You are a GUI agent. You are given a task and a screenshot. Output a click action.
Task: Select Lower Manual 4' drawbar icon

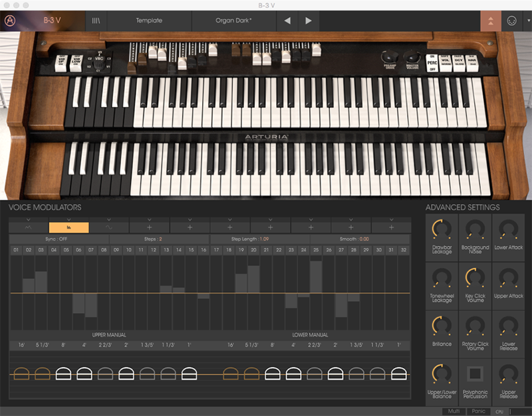(293, 373)
